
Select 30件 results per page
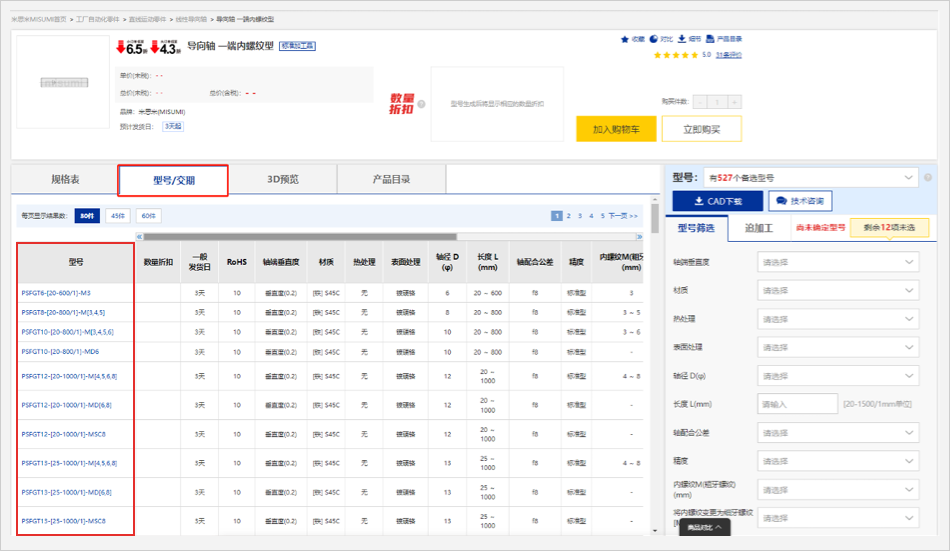pyautogui.click(x=87, y=215)
